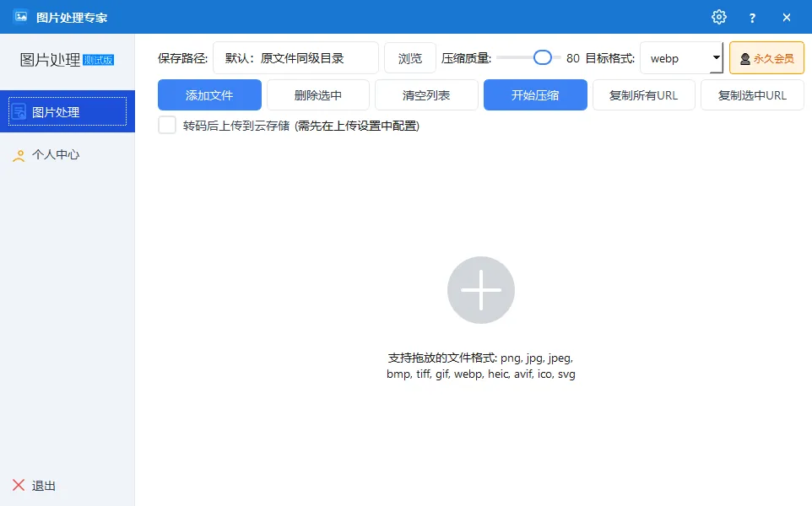812x506 pixels.
Task: Click the 永久会员 membership badge
Action: point(766,58)
